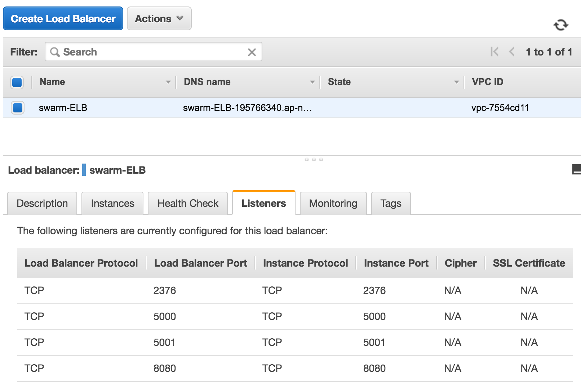Select the swarm-ELB name cell
Image resolution: width=581 pixels, height=392 pixels.
63,108
